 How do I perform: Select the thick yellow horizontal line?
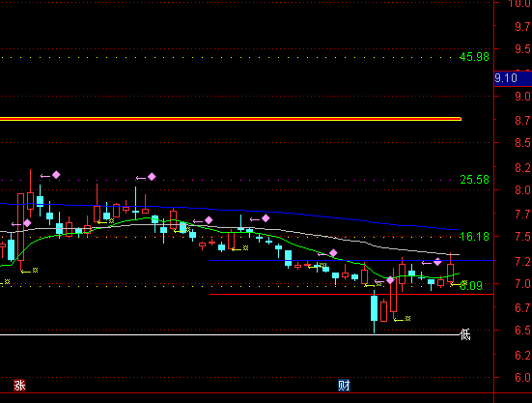(x=231, y=119)
